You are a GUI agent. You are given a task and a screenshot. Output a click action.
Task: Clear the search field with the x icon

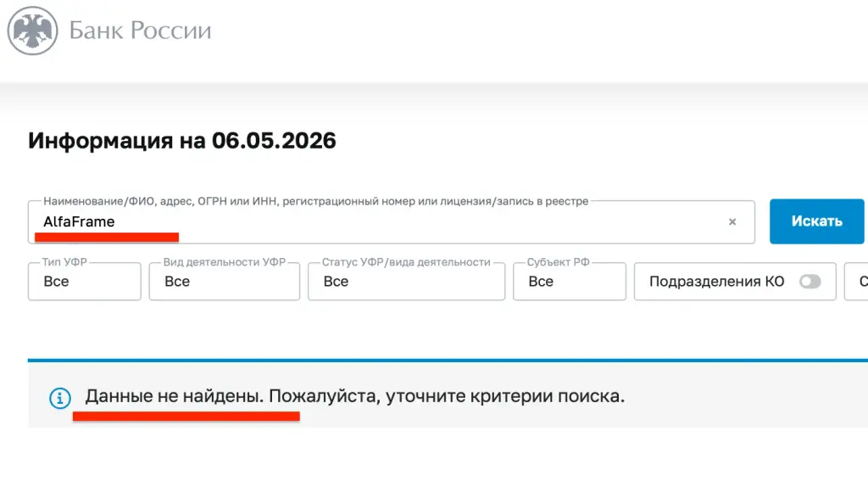tap(732, 221)
